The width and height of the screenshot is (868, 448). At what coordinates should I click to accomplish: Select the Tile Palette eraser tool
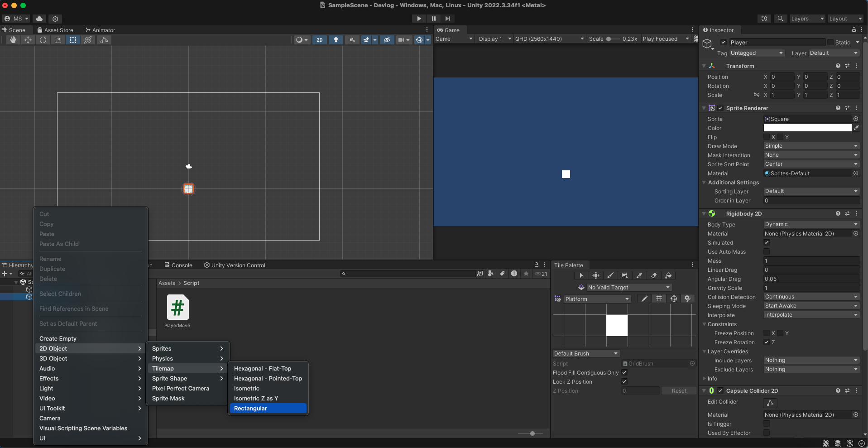tap(654, 275)
